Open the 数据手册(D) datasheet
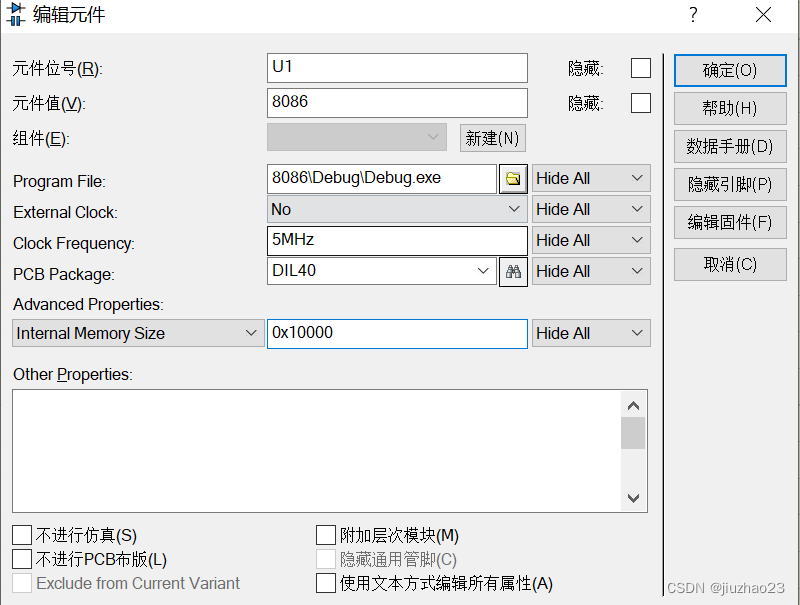The image size is (800, 605). pyautogui.click(x=730, y=146)
